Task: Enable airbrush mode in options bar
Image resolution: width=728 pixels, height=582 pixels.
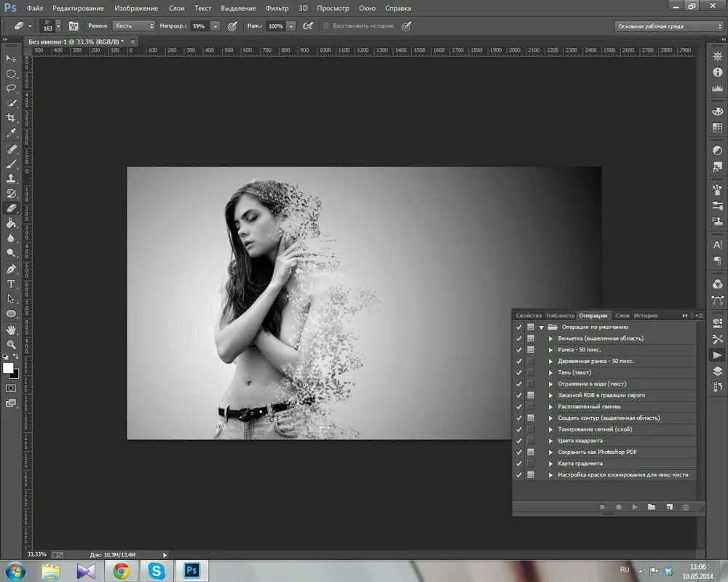Action: tap(307, 26)
